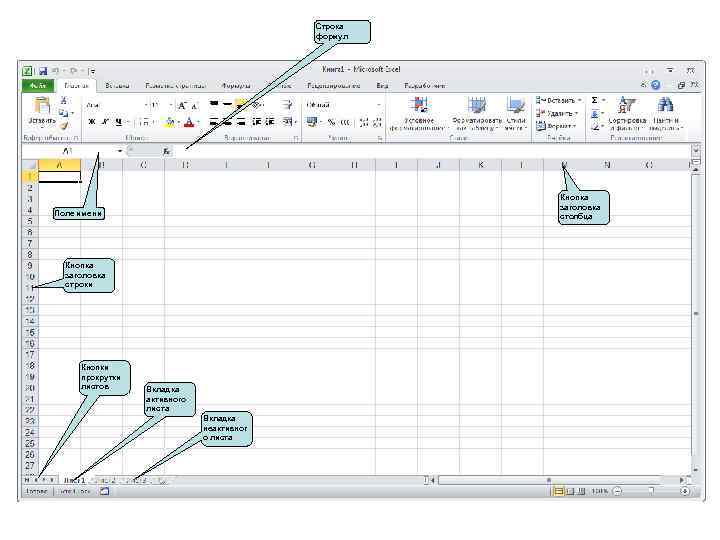Image resolution: width=720 pixels, height=540 pixels.
Task: Switch to Normal view in status bar
Action: (558, 491)
